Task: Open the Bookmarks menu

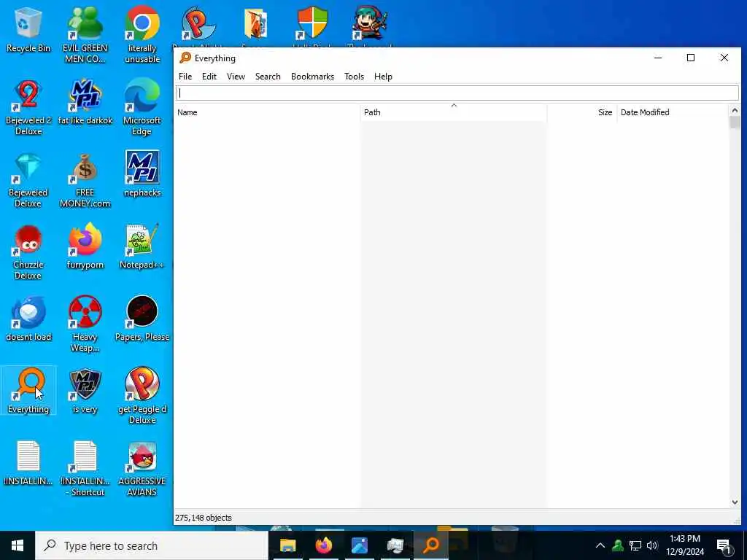Action: (312, 76)
